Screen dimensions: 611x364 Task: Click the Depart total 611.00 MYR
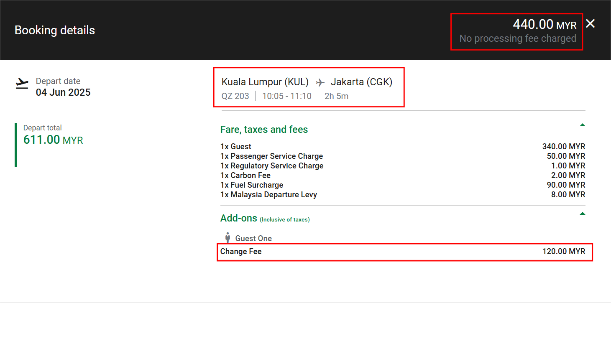(53, 140)
